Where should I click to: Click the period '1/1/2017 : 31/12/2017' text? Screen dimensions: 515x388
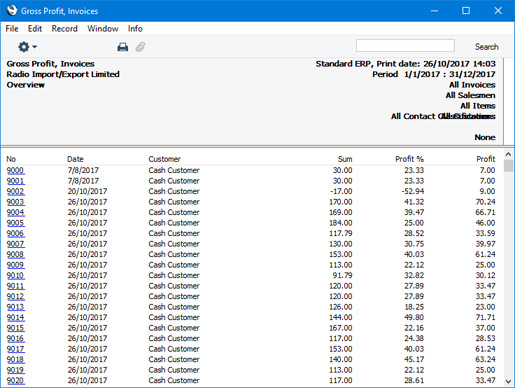(450, 74)
